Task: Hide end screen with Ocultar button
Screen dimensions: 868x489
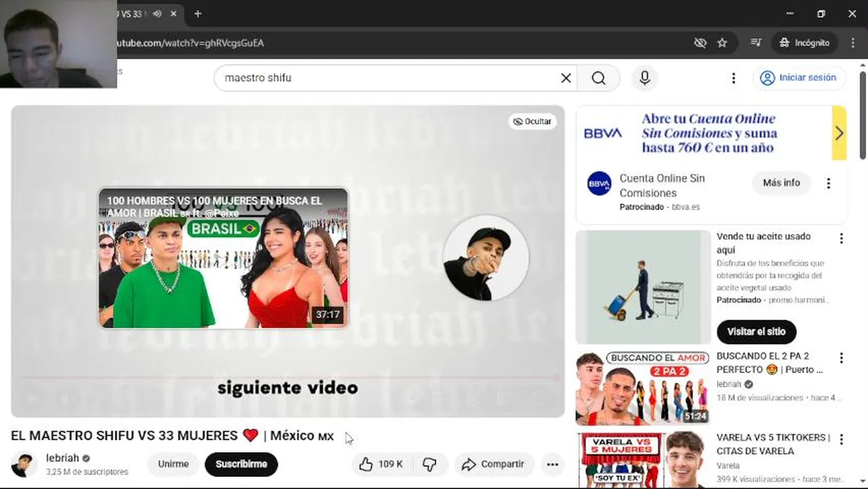Action: [532, 122]
